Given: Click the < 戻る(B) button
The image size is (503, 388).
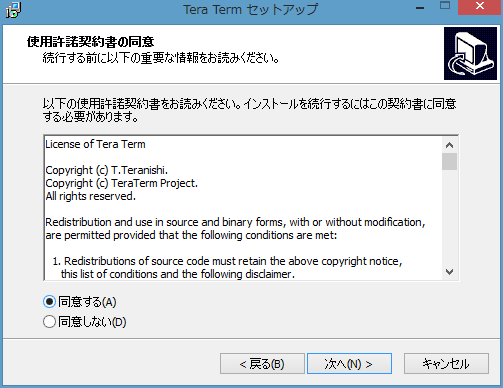Looking at the screenshot, I should (262, 364).
